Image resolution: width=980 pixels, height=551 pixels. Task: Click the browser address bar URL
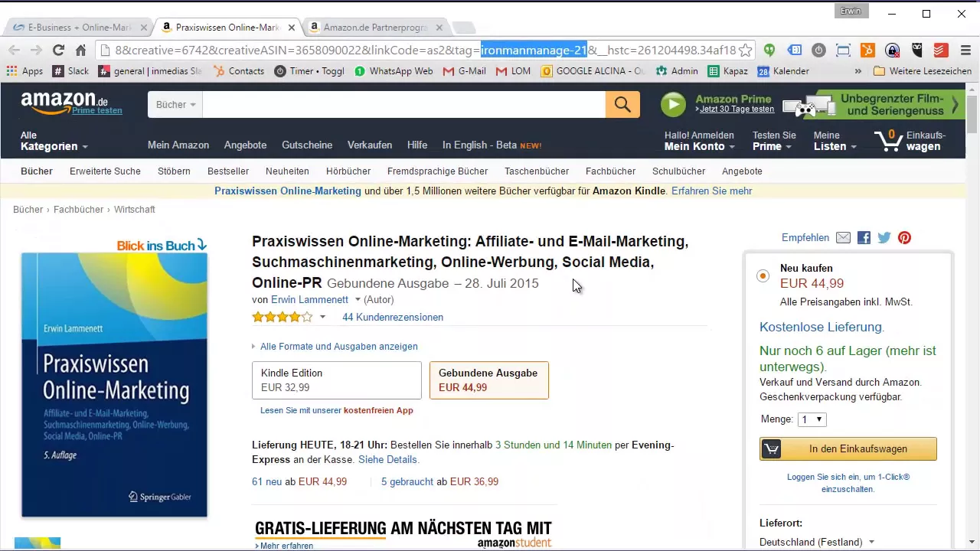pos(425,51)
